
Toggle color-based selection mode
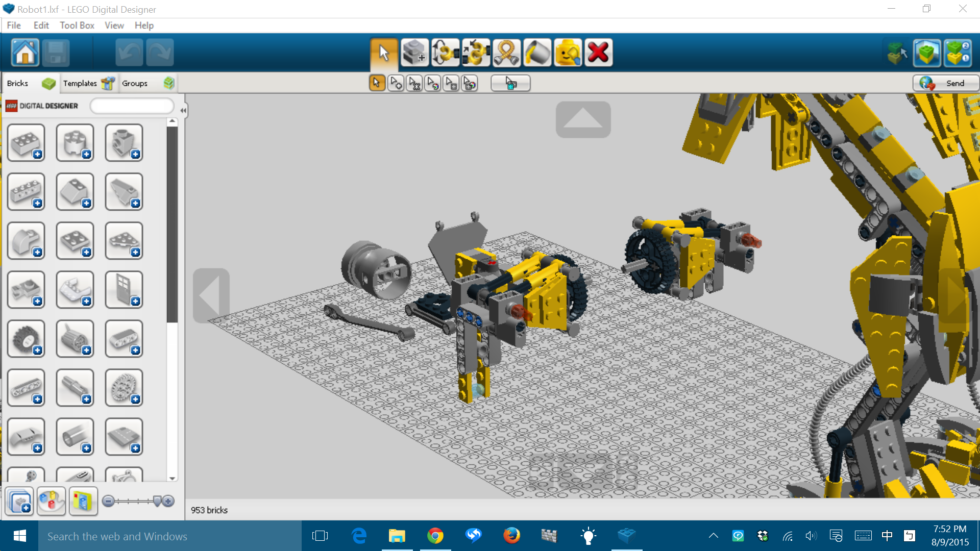coord(433,83)
